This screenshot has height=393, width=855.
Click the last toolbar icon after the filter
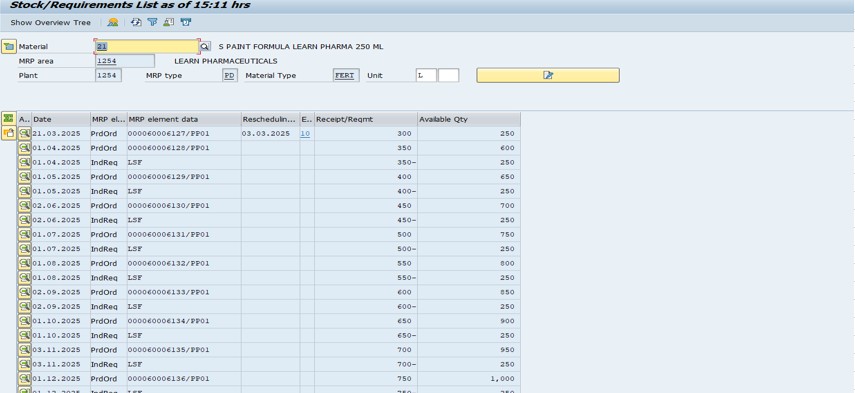pyautogui.click(x=185, y=22)
